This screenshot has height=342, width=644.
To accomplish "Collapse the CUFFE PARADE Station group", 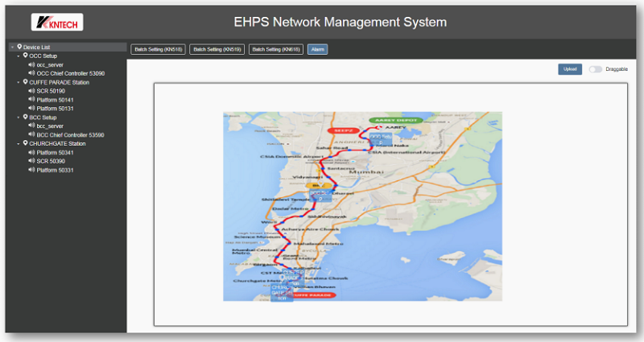I will 18,82.
